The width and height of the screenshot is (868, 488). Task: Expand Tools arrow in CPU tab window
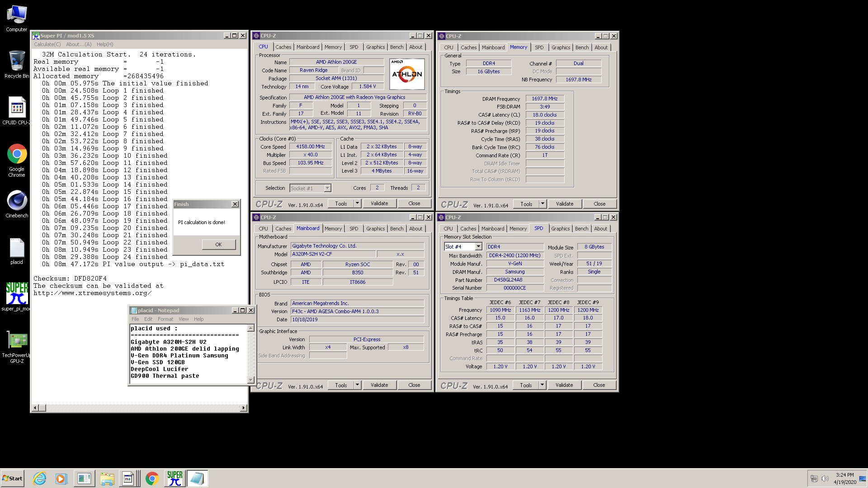pos(357,204)
